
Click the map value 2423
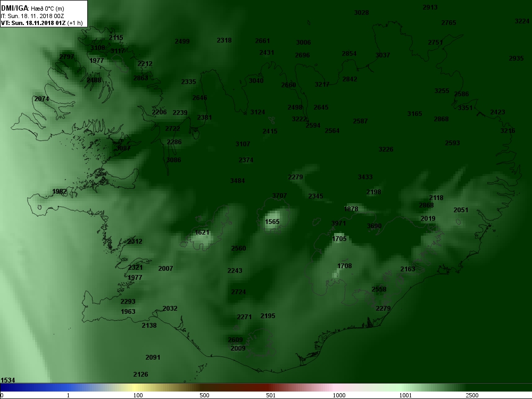tap(498, 112)
